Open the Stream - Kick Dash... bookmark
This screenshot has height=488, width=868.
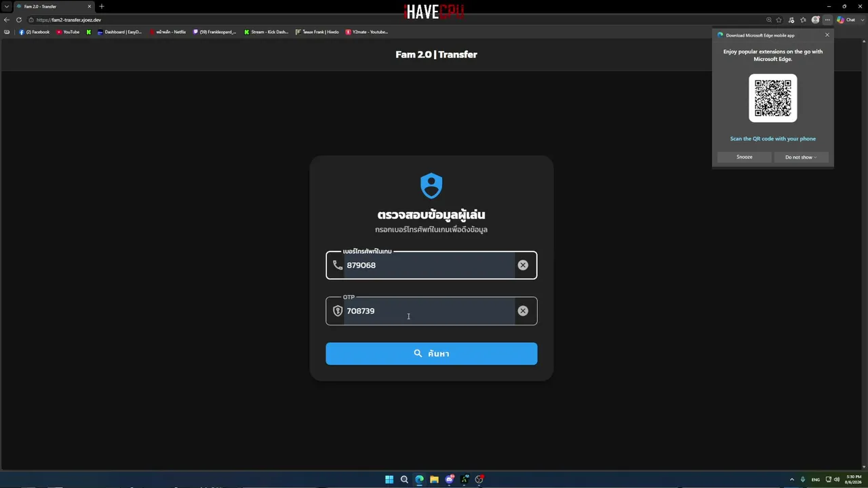267,32
